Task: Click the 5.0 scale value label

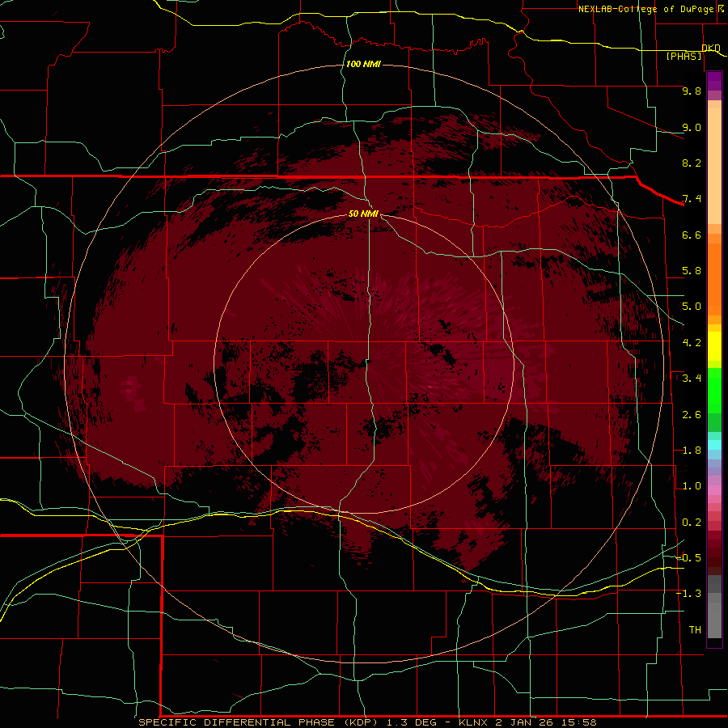Action: 692,307
